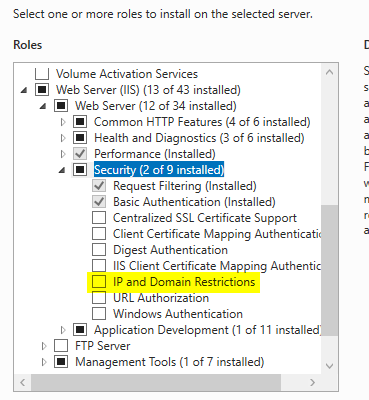The image size is (369, 400).
Task: Click the horizontal scrollbar thumb
Action: [x=156, y=382]
